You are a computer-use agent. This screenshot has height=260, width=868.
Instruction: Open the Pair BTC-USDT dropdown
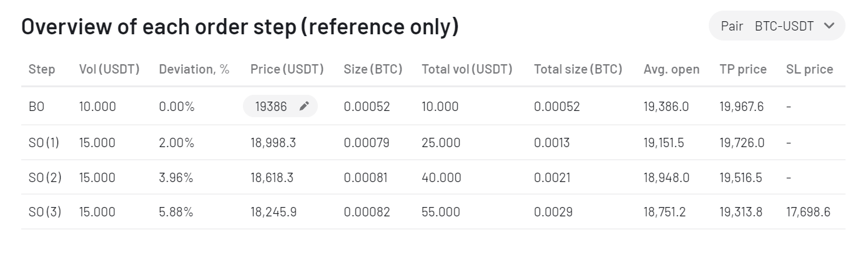777,26
